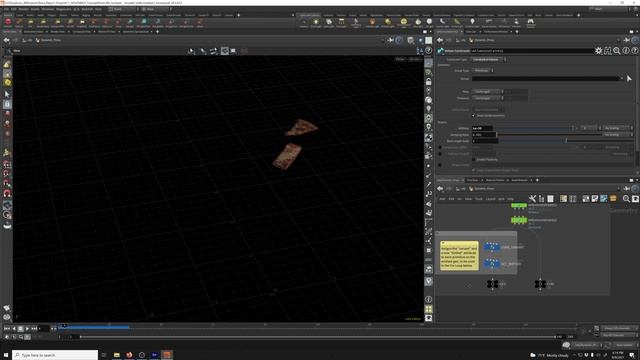
Task: Click the timeline frame scrub bar
Action: [x=318, y=327]
